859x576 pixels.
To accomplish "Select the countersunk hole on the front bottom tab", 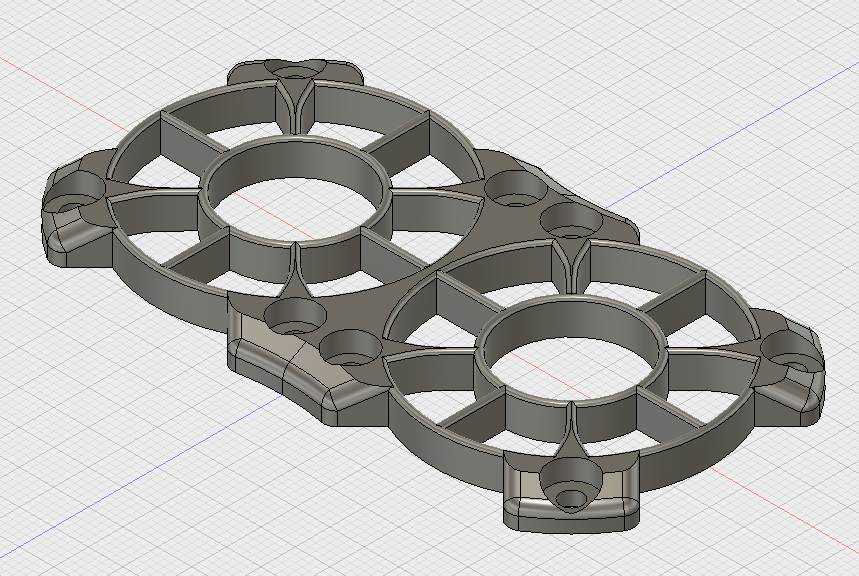I will click(570, 486).
